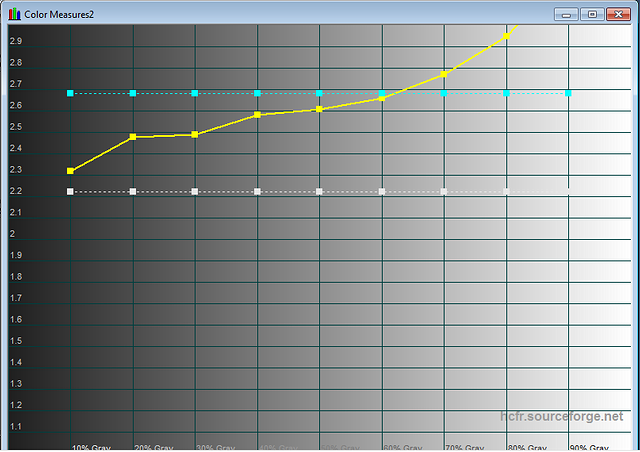
Task: Click cyan reference marker at 20% Gray
Action: (133, 93)
